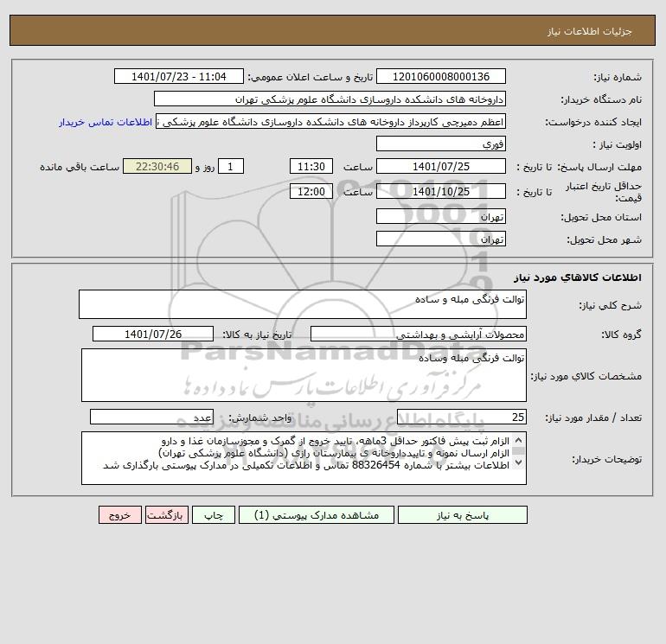Viewport: 666px width, 644px height.
Task: Click price validity date 1401/10/25
Action: coord(441,191)
